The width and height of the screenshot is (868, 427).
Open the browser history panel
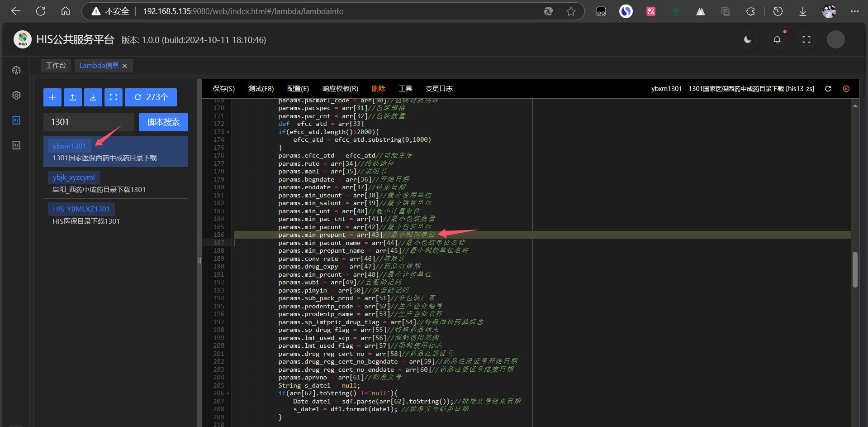click(778, 11)
